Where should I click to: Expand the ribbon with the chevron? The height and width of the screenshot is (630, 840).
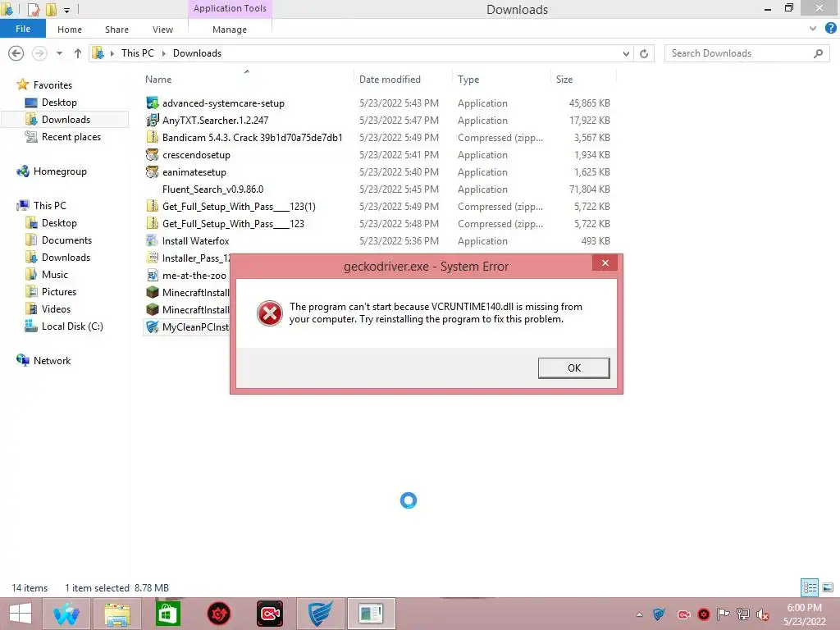pyautogui.click(x=813, y=29)
